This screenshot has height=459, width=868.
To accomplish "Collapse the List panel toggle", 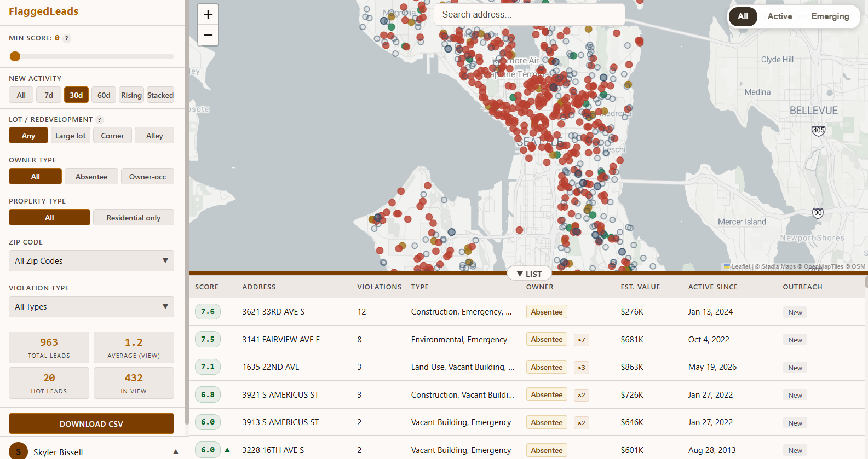I will 529,274.
